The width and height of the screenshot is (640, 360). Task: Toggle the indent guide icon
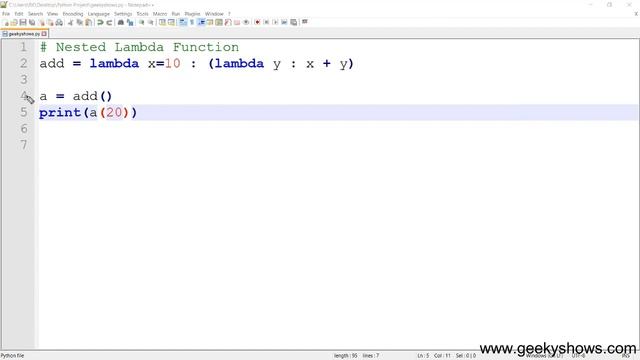(201, 22)
